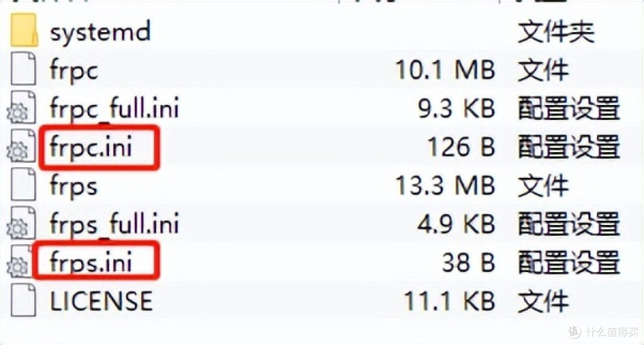
Task: Click the frps blank file icon
Action: (23, 184)
